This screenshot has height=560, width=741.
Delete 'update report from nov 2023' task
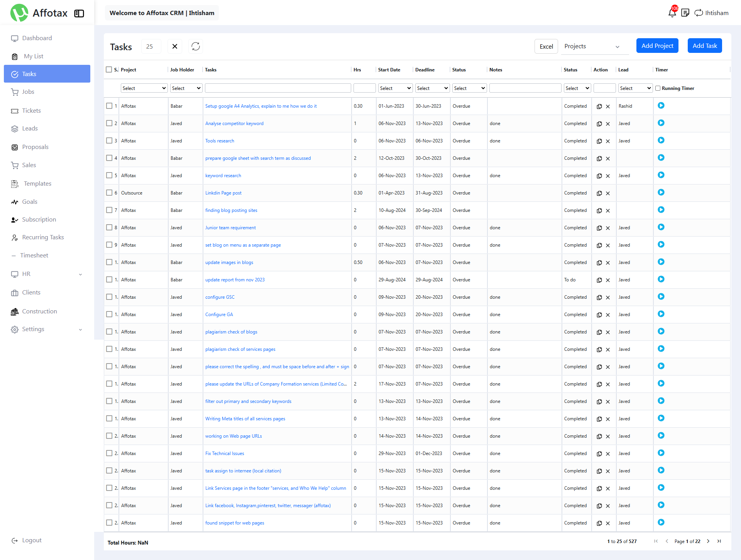[x=608, y=280]
